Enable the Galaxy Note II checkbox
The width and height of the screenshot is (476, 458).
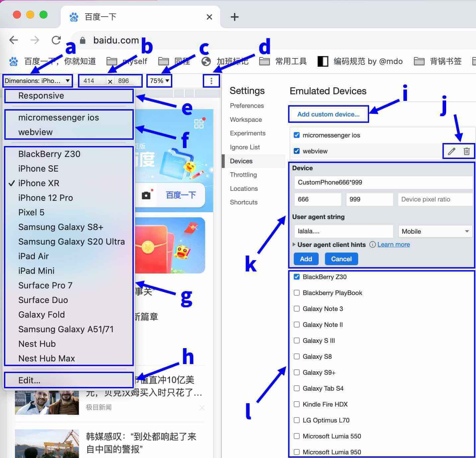(297, 325)
